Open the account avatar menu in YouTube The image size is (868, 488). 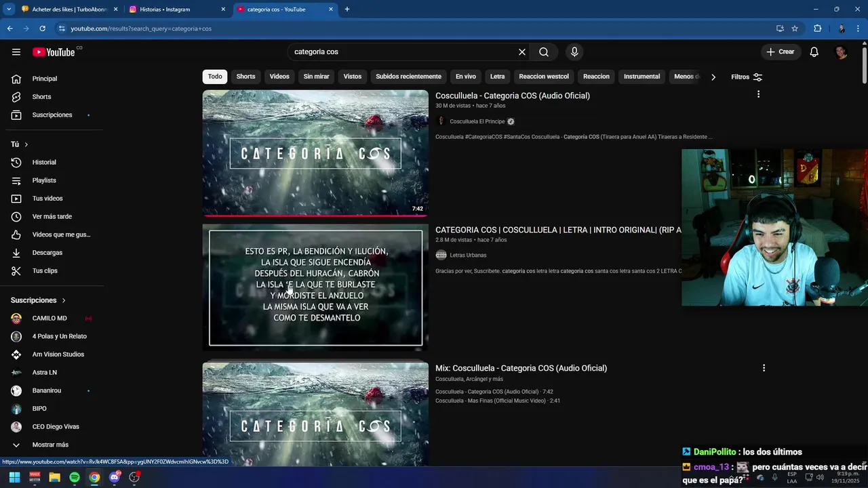click(841, 52)
